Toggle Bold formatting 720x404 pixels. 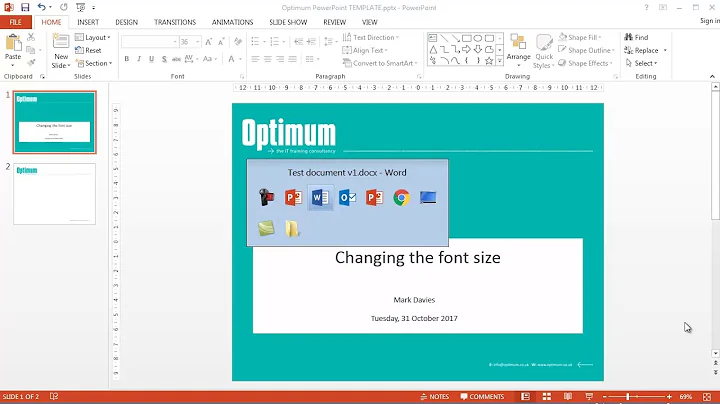[127, 59]
